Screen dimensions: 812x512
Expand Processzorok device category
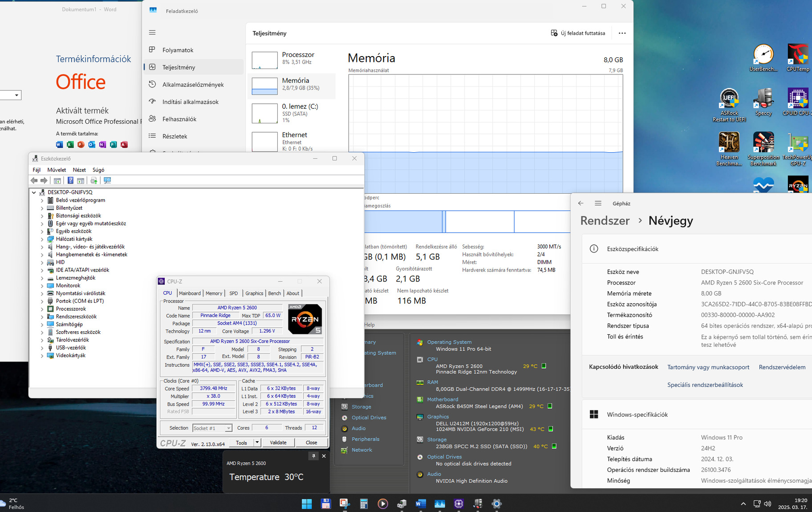[42, 309]
